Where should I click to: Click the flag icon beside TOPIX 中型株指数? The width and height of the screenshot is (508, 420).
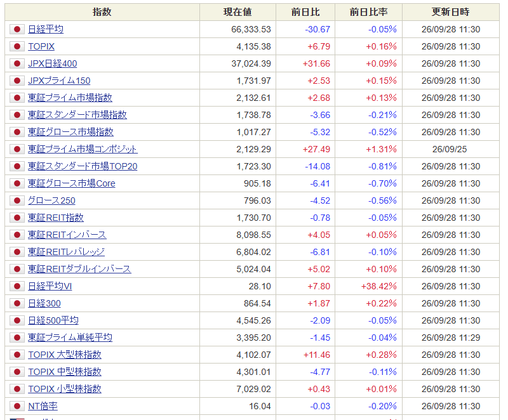click(17, 372)
